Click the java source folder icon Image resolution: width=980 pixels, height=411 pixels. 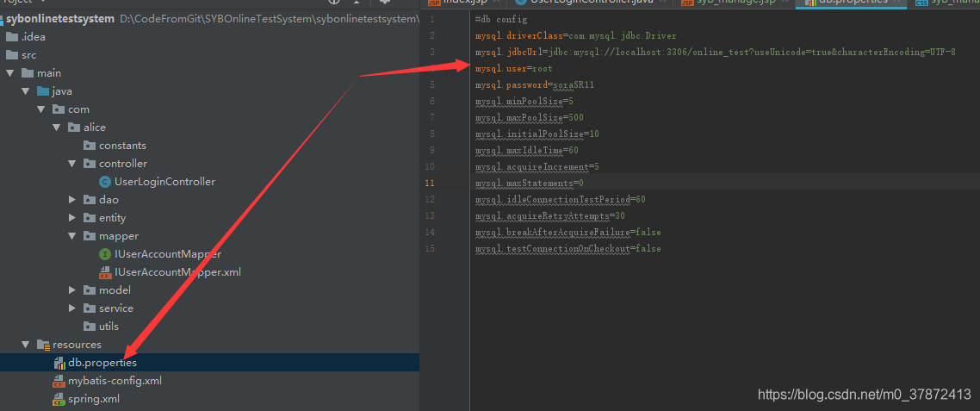tap(42, 91)
